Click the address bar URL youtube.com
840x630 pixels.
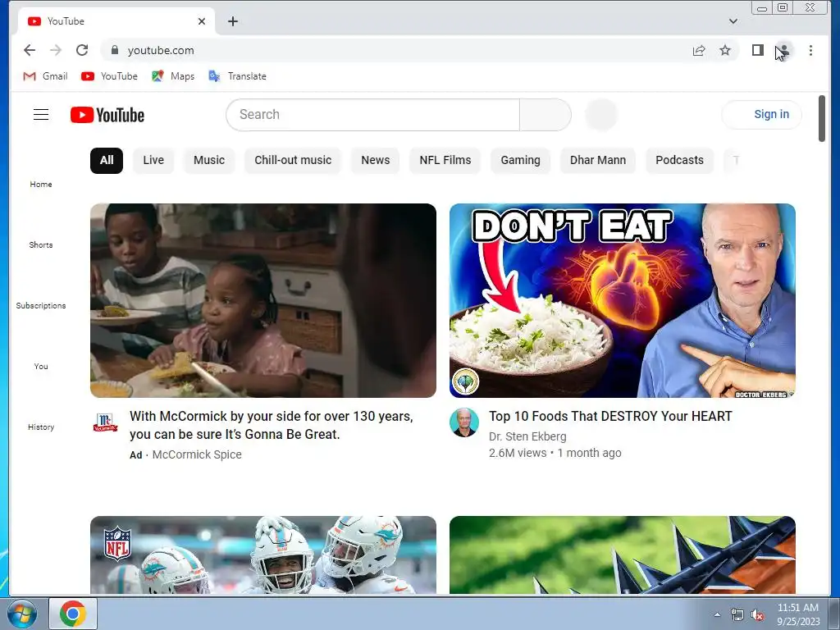pyautogui.click(x=161, y=50)
